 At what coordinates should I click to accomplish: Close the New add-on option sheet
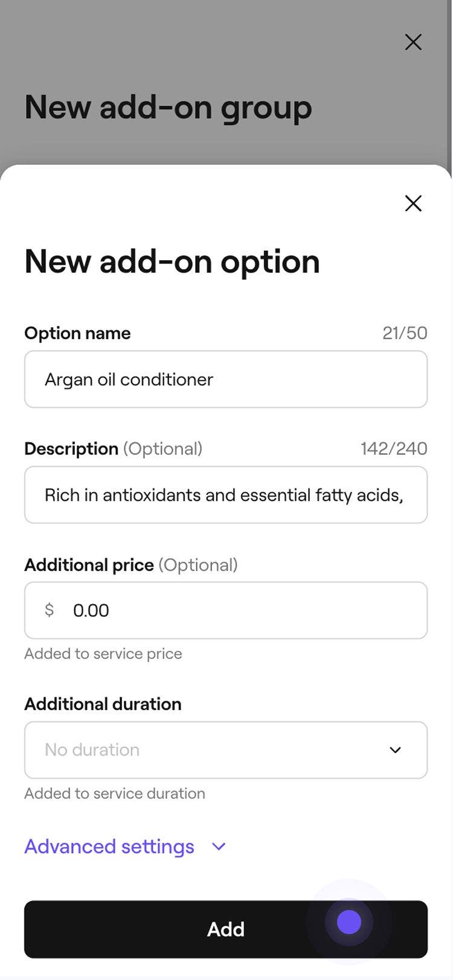(x=413, y=203)
